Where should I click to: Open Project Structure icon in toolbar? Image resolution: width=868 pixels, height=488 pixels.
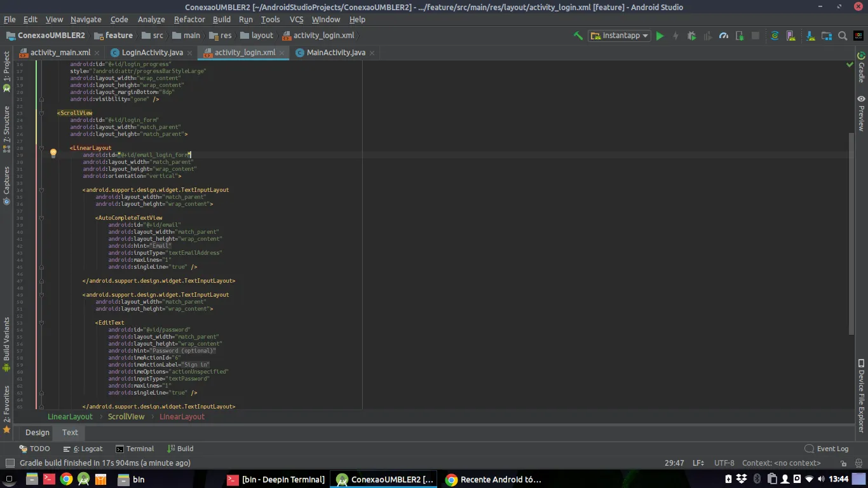point(826,36)
